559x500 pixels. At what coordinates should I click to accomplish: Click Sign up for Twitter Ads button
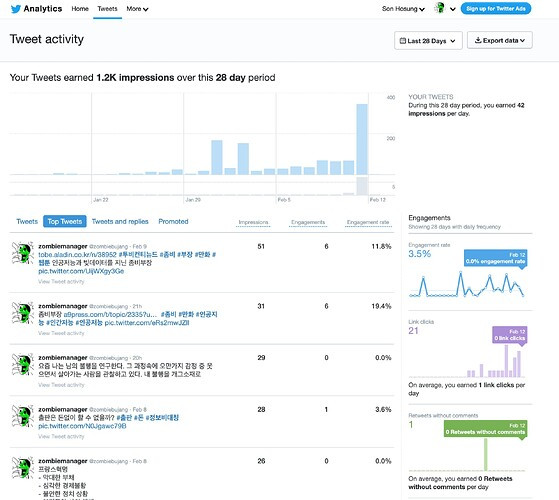pyautogui.click(x=496, y=9)
